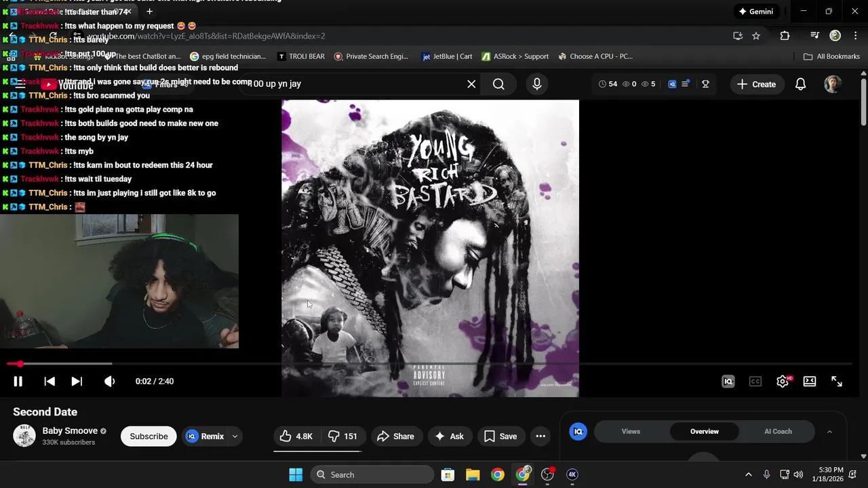This screenshot has width=868, height=488.
Task: Open the Create menu
Action: pos(757,84)
